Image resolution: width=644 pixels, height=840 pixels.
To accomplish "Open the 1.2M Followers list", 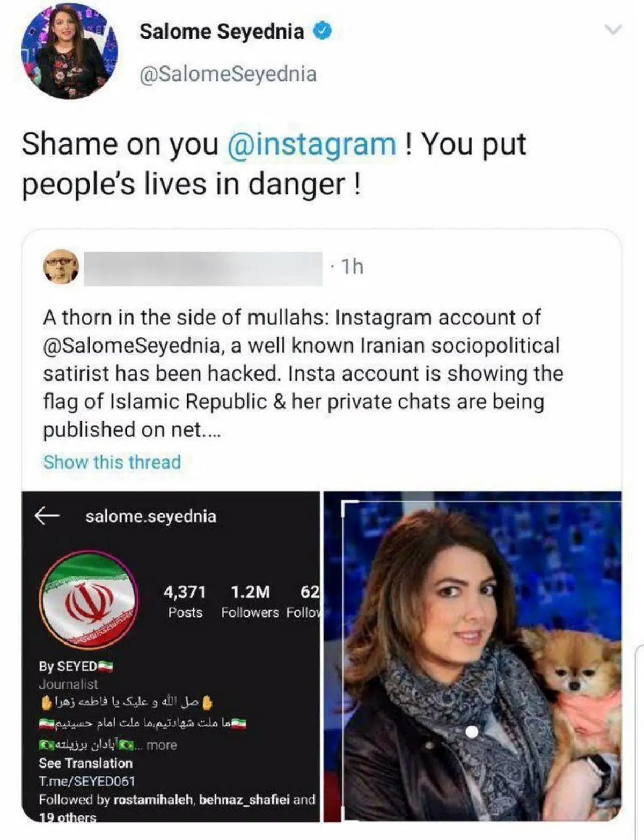I will (250, 601).
